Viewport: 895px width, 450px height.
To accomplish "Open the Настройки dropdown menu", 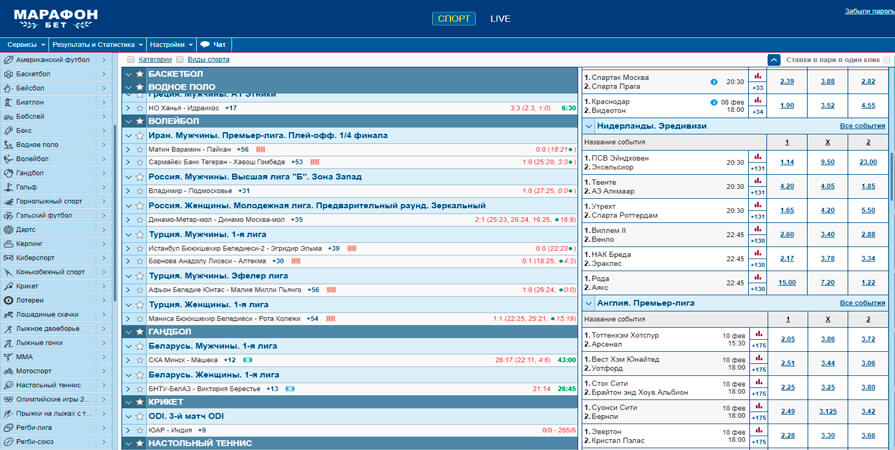I will tap(171, 45).
